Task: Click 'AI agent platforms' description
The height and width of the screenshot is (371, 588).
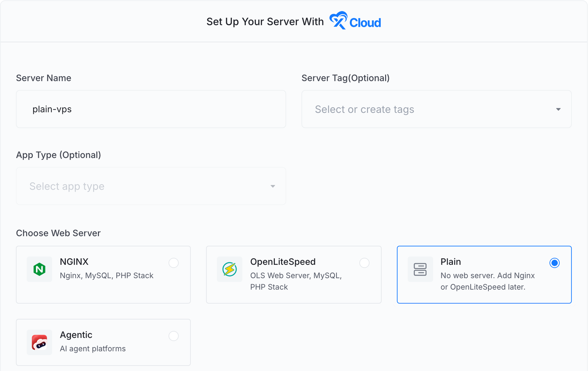Action: 93,349
